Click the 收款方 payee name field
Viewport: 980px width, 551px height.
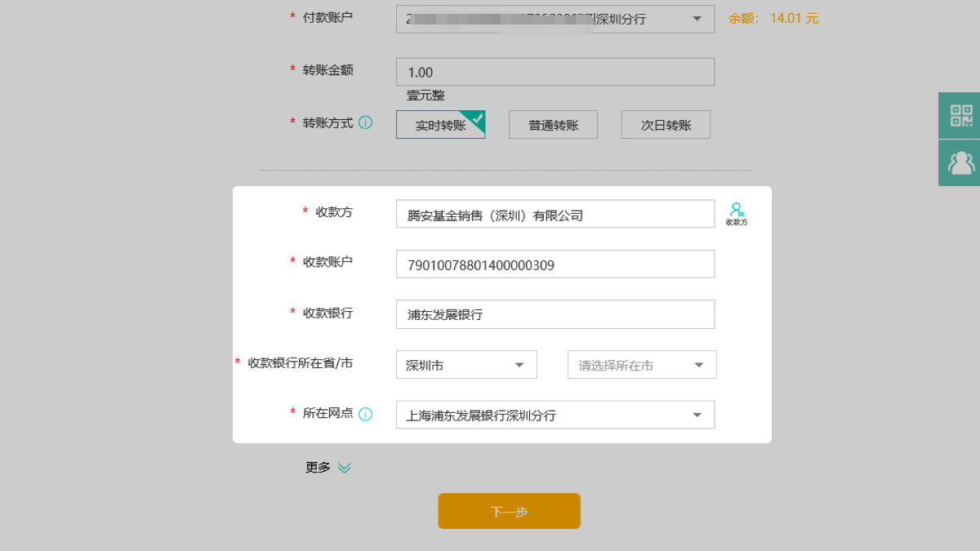pyautogui.click(x=555, y=215)
